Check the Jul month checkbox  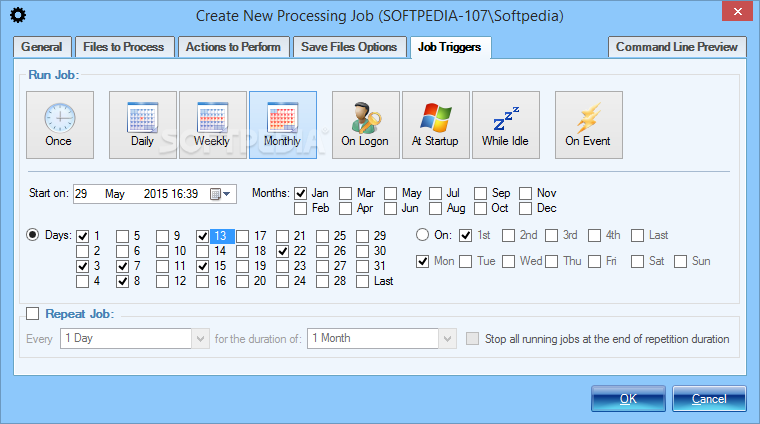point(435,193)
